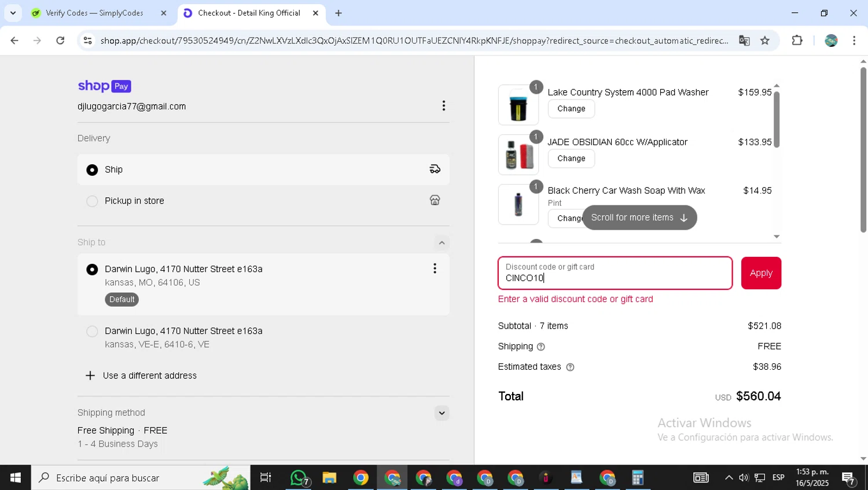Click the network icon in system tray
The height and width of the screenshot is (490, 868).
(760, 478)
